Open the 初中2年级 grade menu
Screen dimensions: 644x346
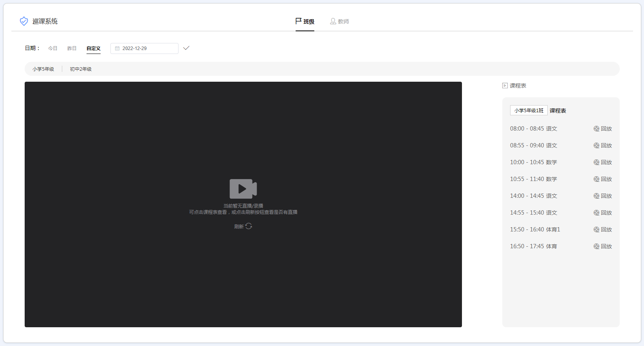coord(81,69)
